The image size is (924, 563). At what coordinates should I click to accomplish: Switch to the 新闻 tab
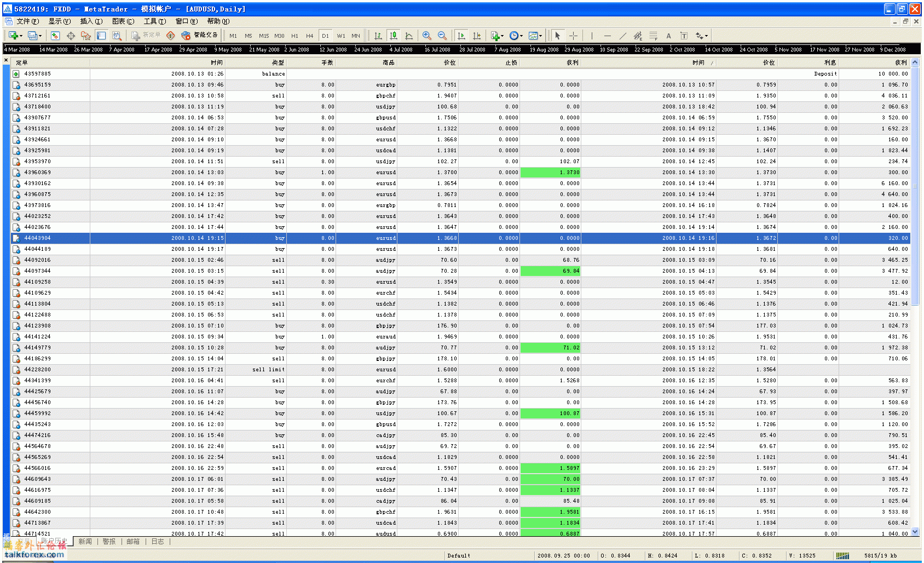point(85,542)
